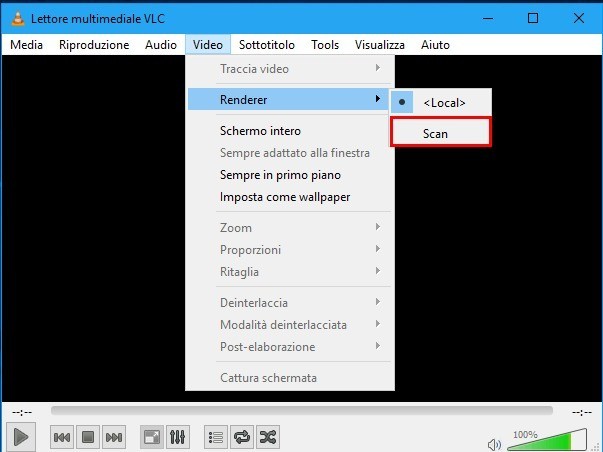603x452 pixels.
Task: Close the VLC window
Action: pos(578,18)
